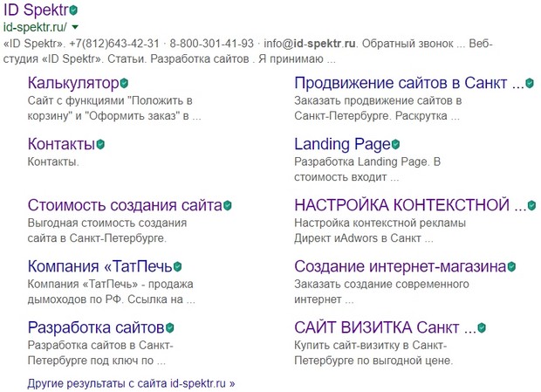Click snippet 'Разработка сайтов в Санкт-'

pos(100,345)
